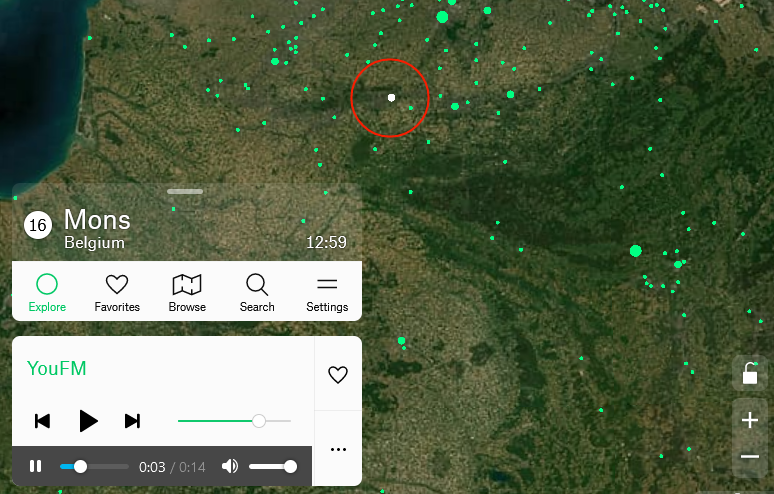Viewport: 774px width, 494px height.
Task: Skip to the previous station
Action: click(x=42, y=421)
